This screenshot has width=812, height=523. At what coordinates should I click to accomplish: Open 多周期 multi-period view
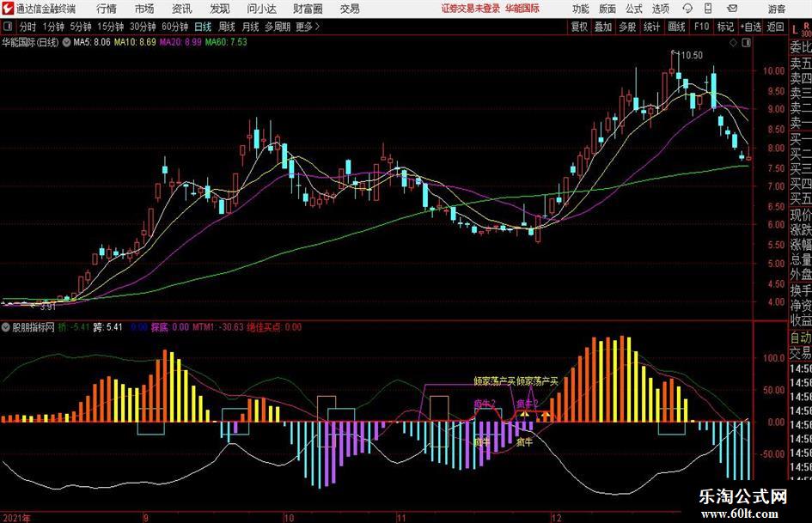tap(278, 27)
